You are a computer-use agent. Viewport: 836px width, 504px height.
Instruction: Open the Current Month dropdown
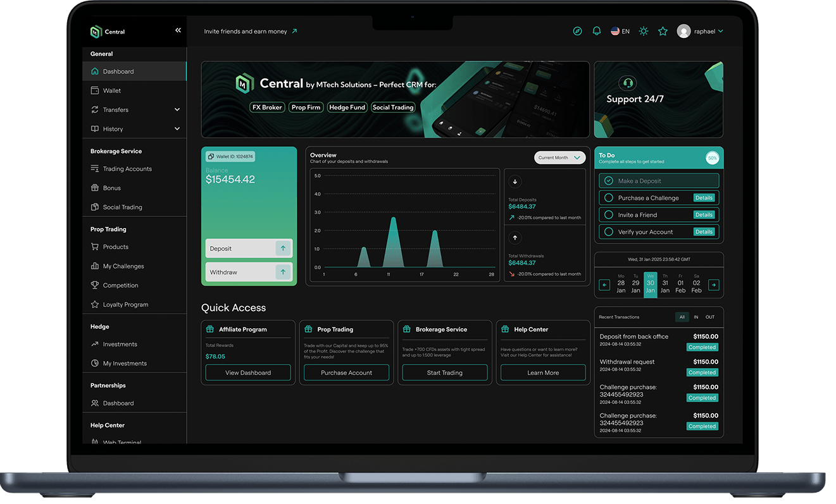[x=560, y=157]
